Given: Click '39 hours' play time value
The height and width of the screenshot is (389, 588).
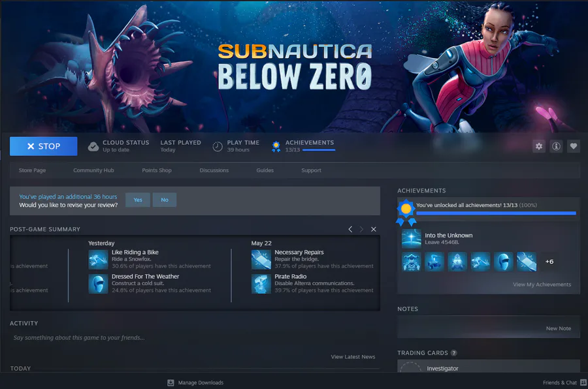Looking at the screenshot, I should click(x=238, y=149).
